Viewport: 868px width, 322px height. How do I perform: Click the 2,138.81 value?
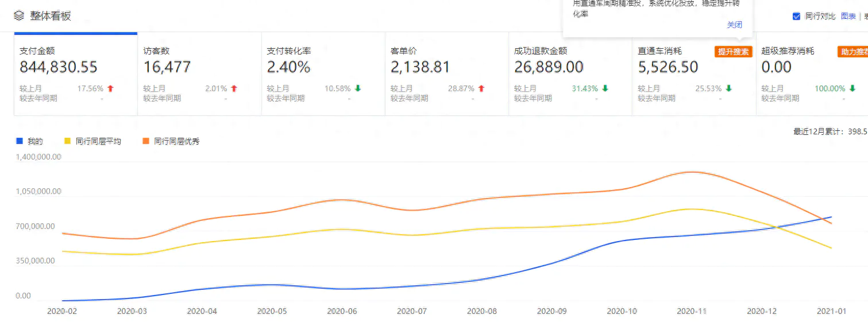(x=420, y=67)
